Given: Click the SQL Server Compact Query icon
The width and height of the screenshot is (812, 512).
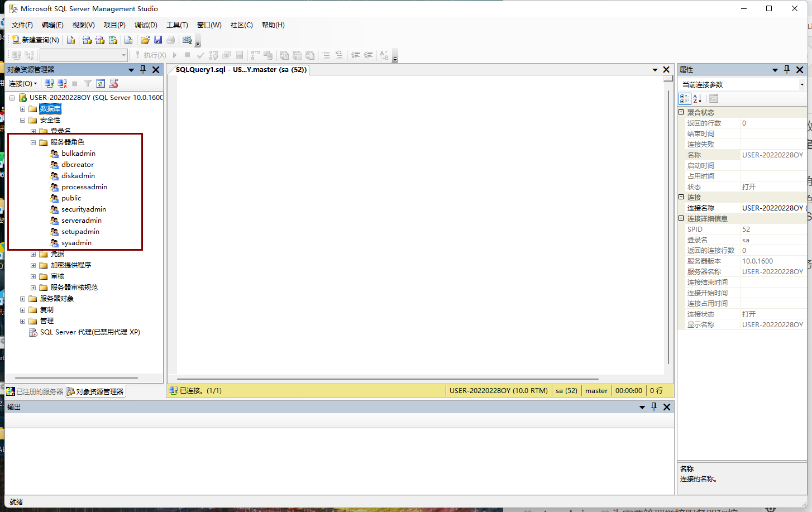Looking at the screenshot, I should pos(128,40).
